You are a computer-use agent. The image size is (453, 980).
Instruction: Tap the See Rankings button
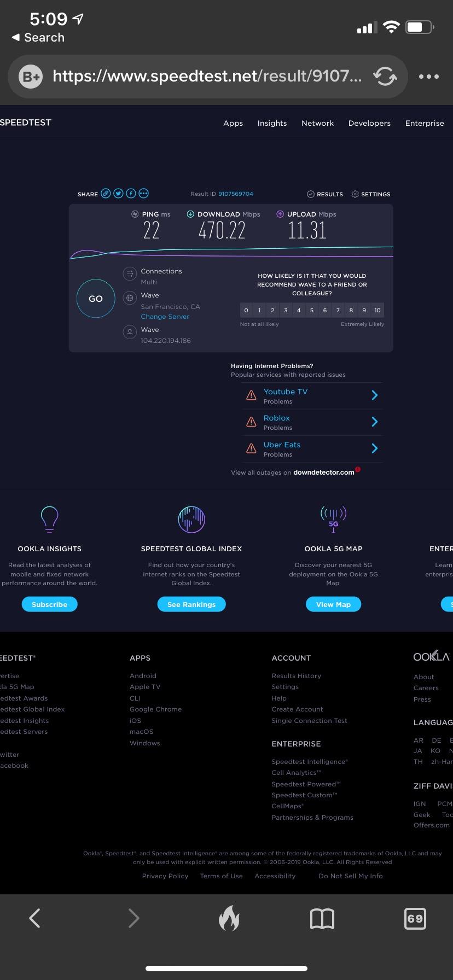point(191,604)
